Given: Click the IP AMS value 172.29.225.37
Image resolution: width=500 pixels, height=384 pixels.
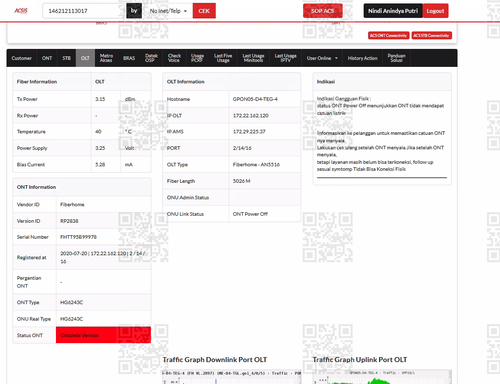Looking at the screenshot, I should coord(249,132).
